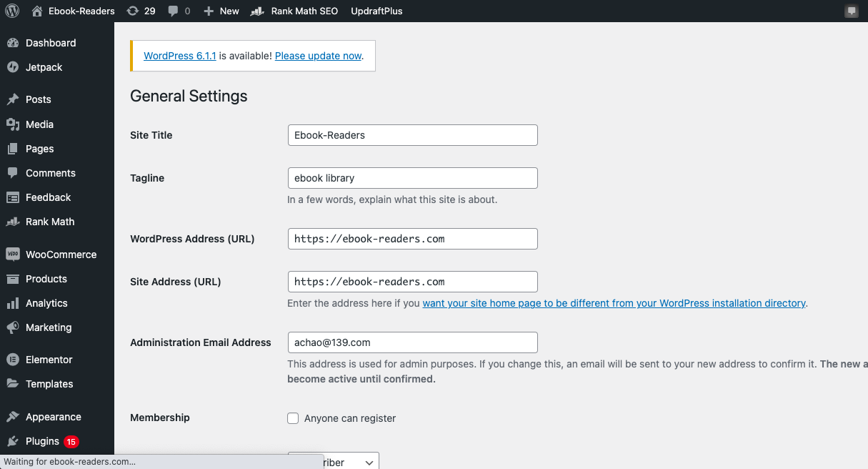This screenshot has height=469, width=868.
Task: Click the Templates folder icon
Action: coord(12,384)
